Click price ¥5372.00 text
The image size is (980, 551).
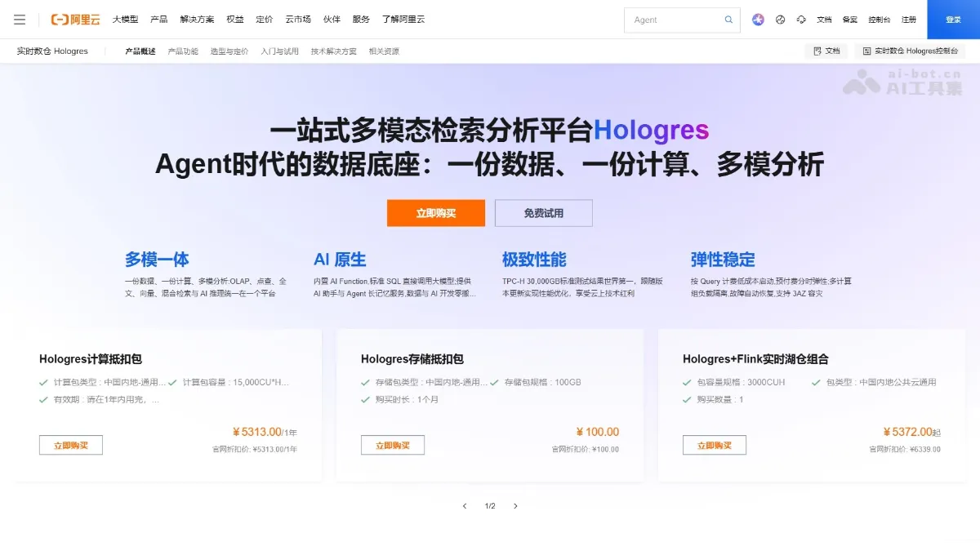coord(907,432)
